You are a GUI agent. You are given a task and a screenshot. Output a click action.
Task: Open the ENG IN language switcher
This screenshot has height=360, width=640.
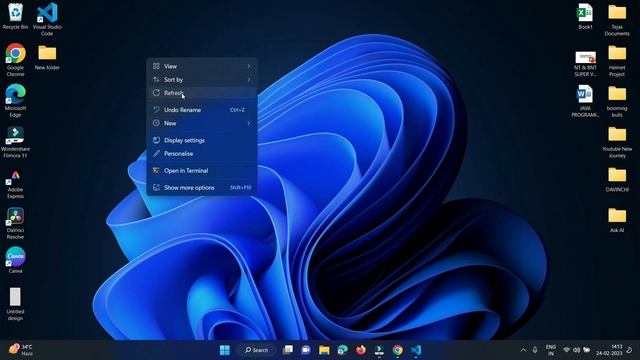coord(551,350)
